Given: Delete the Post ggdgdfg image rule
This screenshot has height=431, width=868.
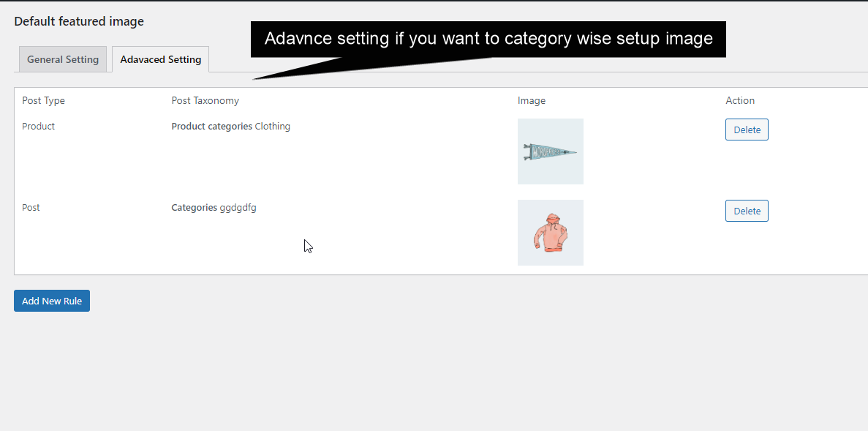Looking at the screenshot, I should [747, 211].
